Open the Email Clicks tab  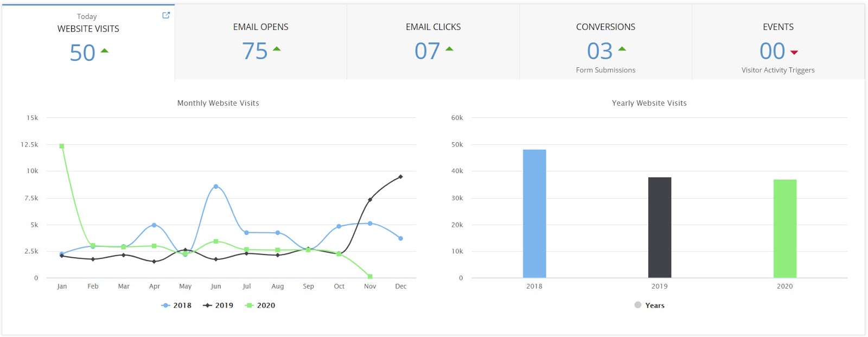pos(433,27)
